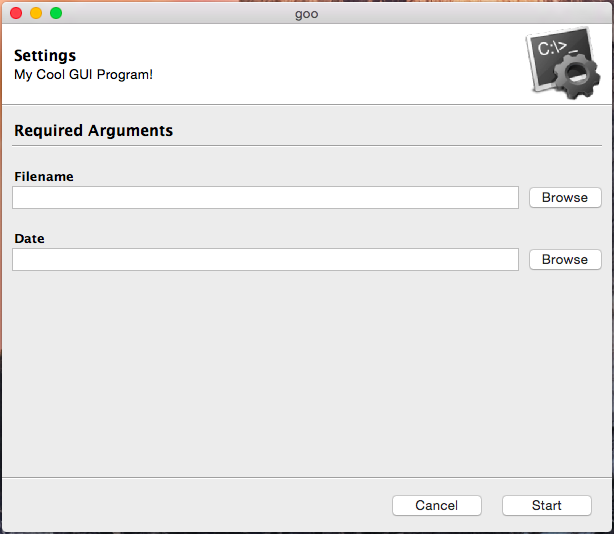Click the footer area left of Cancel
The width and height of the screenshot is (614, 534).
pos(200,505)
